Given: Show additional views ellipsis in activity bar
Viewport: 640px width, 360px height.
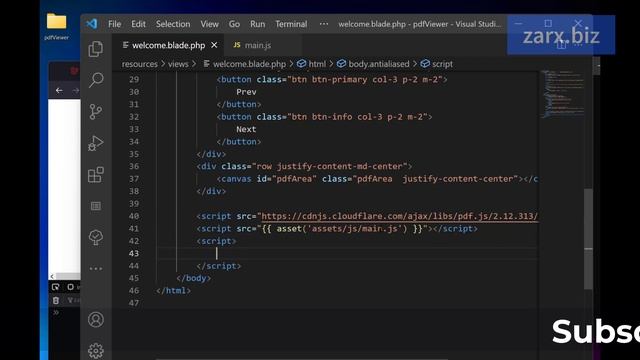Looking at the screenshot, I should 96,269.
